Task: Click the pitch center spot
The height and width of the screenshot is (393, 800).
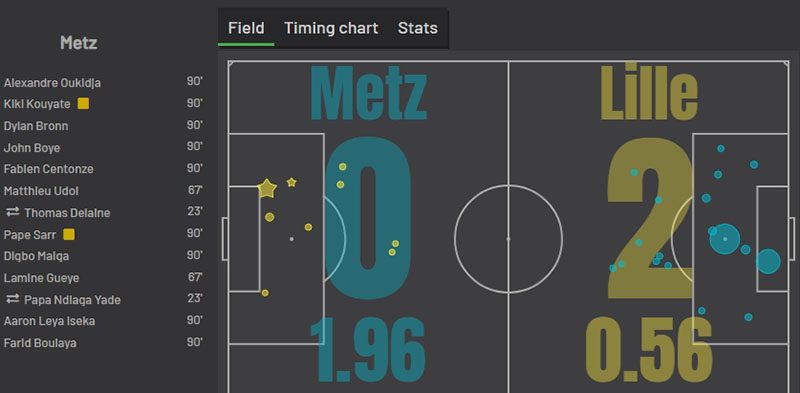Action: [x=508, y=239]
